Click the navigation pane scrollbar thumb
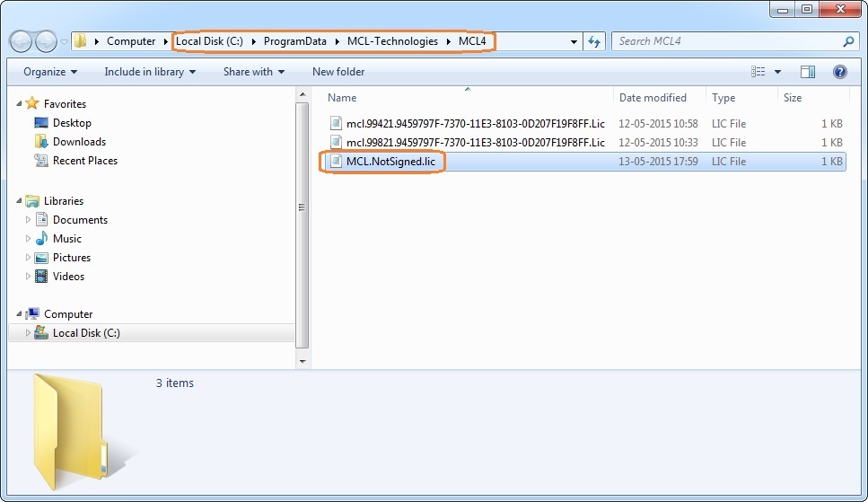 tap(302, 225)
